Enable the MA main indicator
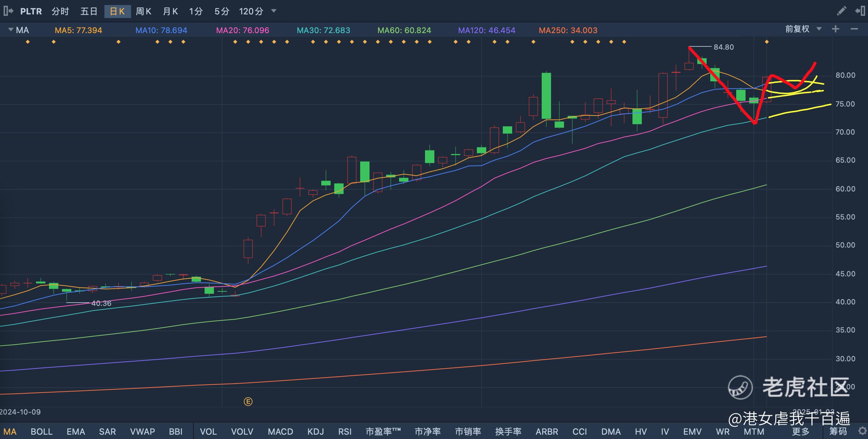868x439 pixels. [10, 431]
